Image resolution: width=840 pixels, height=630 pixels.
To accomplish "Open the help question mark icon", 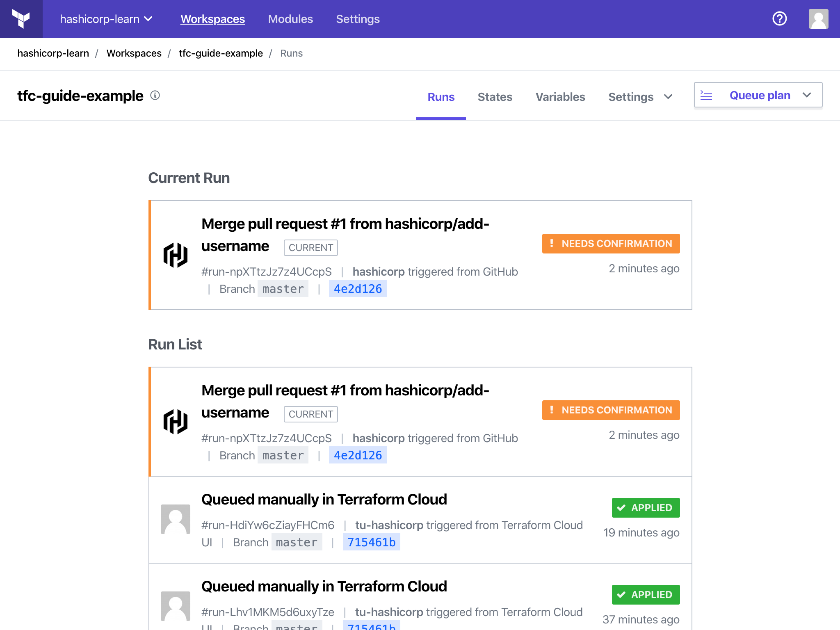I will click(x=779, y=19).
